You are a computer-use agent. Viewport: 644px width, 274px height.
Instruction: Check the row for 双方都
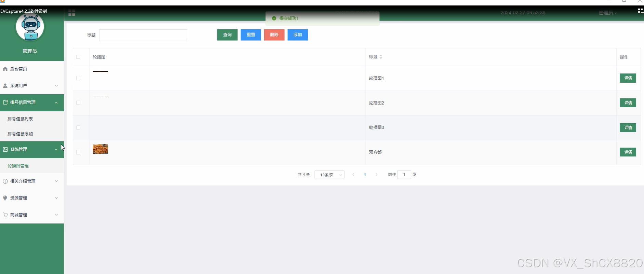coord(78,152)
